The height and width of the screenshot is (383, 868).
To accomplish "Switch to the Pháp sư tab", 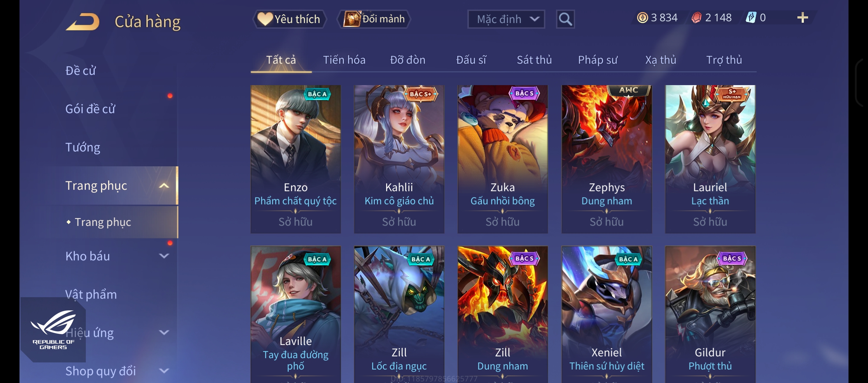I will pyautogui.click(x=597, y=60).
